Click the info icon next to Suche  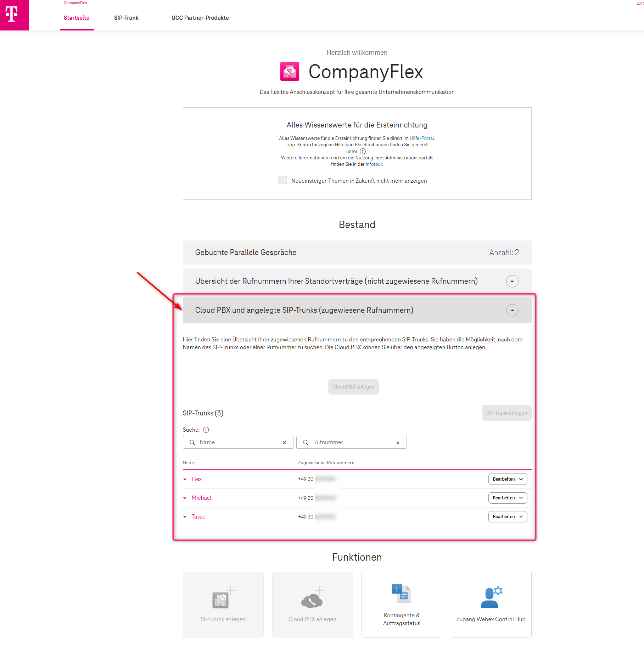click(206, 430)
